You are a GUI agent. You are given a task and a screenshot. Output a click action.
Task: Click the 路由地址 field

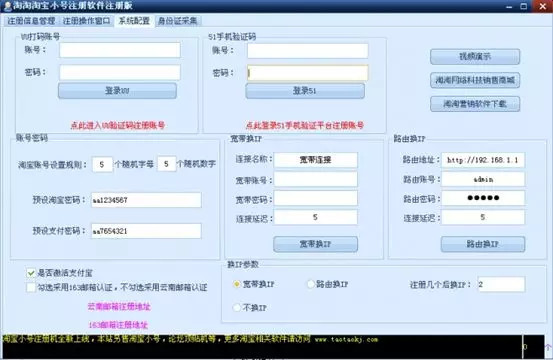pos(483,160)
